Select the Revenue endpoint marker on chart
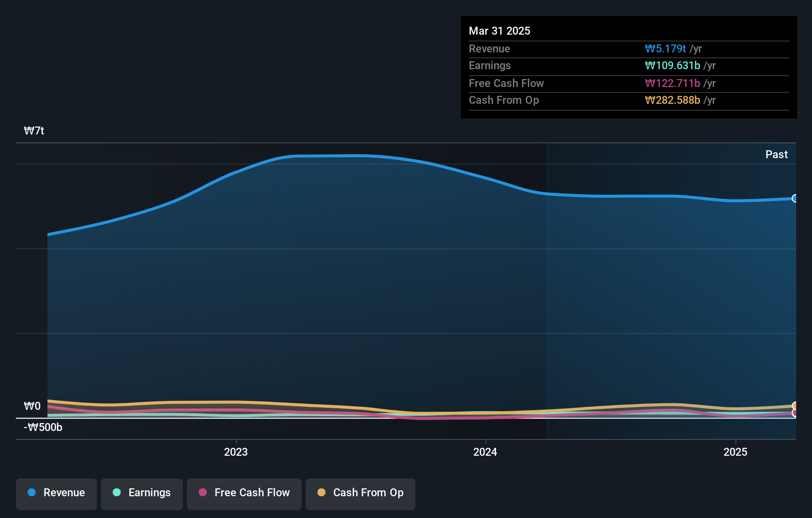Screen dimensions: 812x518 795,198
